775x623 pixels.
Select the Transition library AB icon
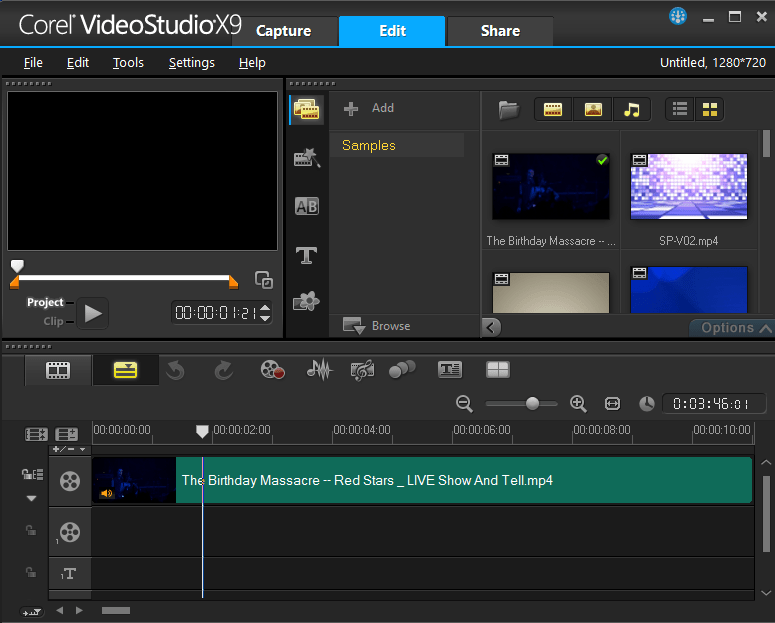(306, 206)
